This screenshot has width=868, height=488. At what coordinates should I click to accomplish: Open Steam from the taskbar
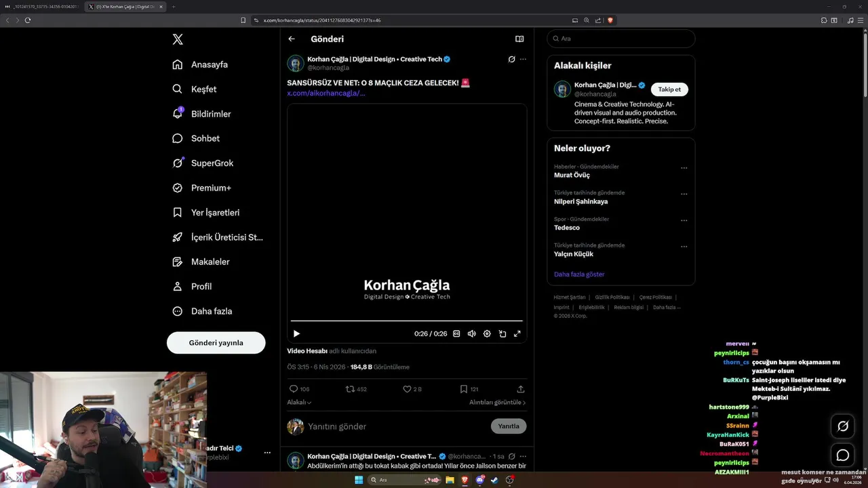pyautogui.click(x=494, y=480)
